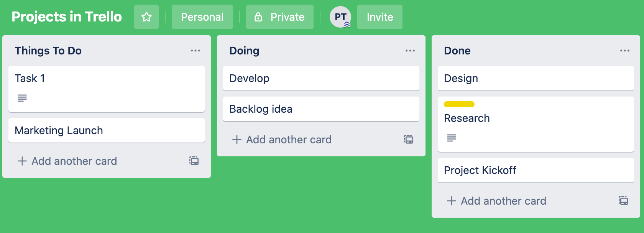The image size is (644, 233).
Task: Change the Personal team setting
Action: click(202, 17)
